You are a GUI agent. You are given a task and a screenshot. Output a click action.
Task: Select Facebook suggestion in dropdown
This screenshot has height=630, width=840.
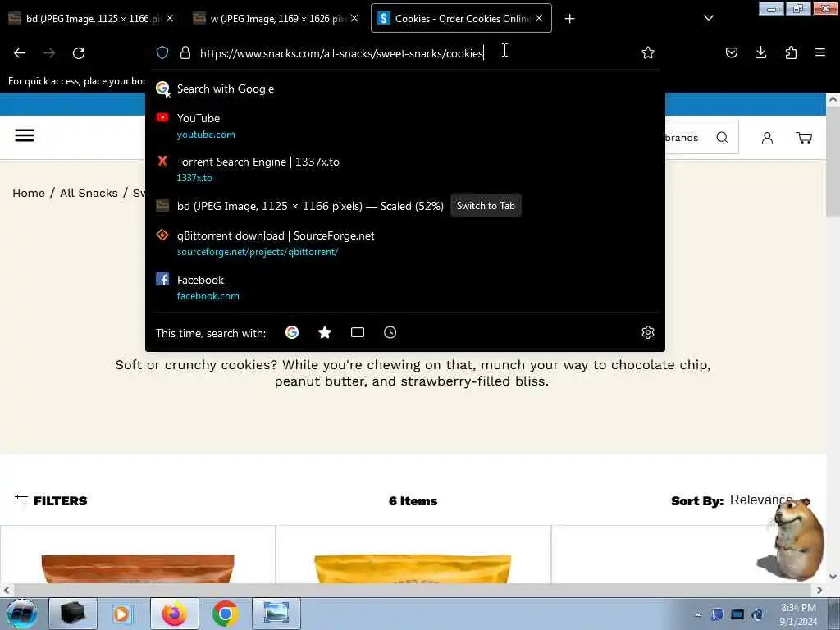(x=404, y=287)
